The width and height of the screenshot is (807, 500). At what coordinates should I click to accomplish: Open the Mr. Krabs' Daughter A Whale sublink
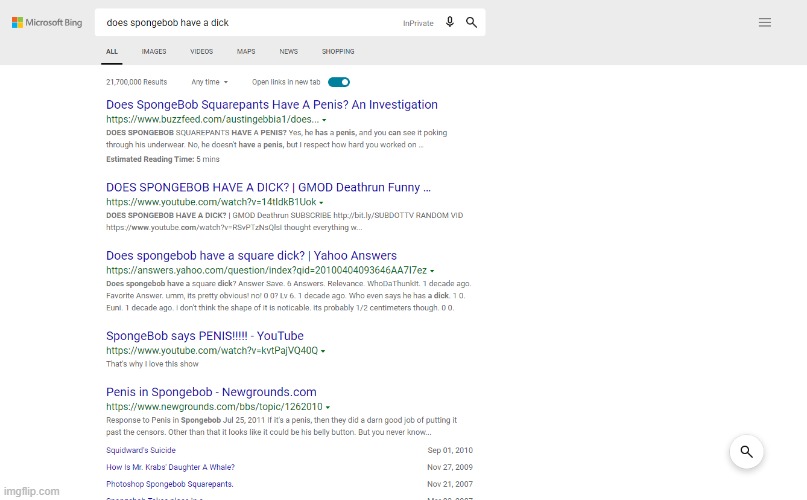pos(170,467)
